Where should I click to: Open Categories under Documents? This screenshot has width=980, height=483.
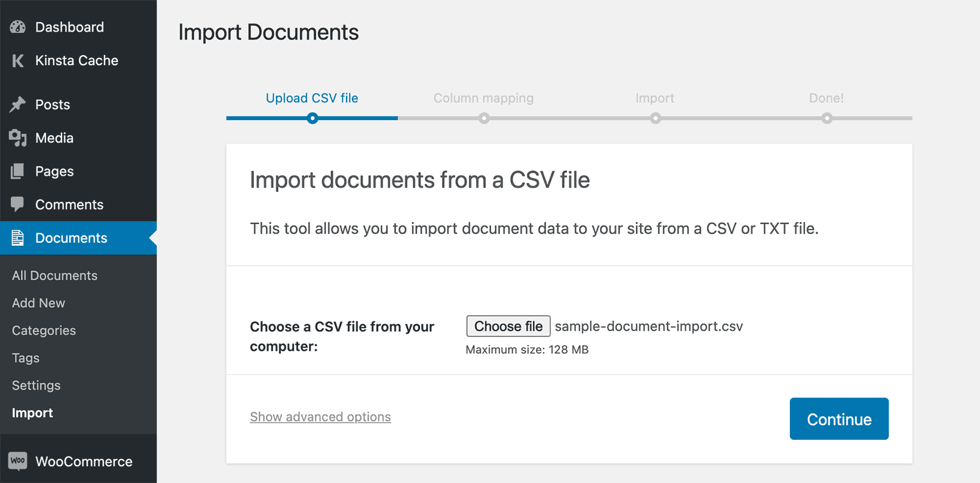[44, 331]
